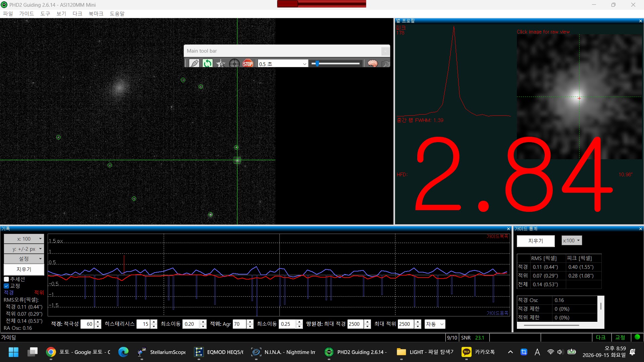Open the 북마크 menu
The height and width of the screenshot is (362, 644).
point(96,13)
